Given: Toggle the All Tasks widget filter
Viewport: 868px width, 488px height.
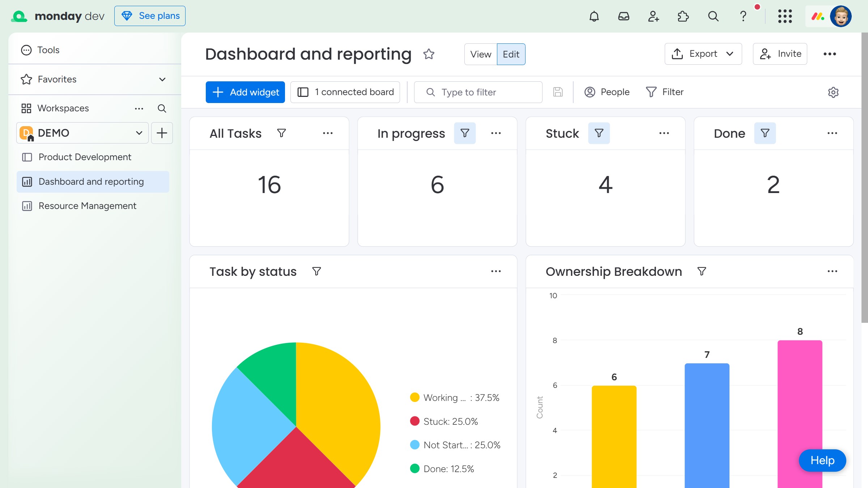Looking at the screenshot, I should [281, 133].
